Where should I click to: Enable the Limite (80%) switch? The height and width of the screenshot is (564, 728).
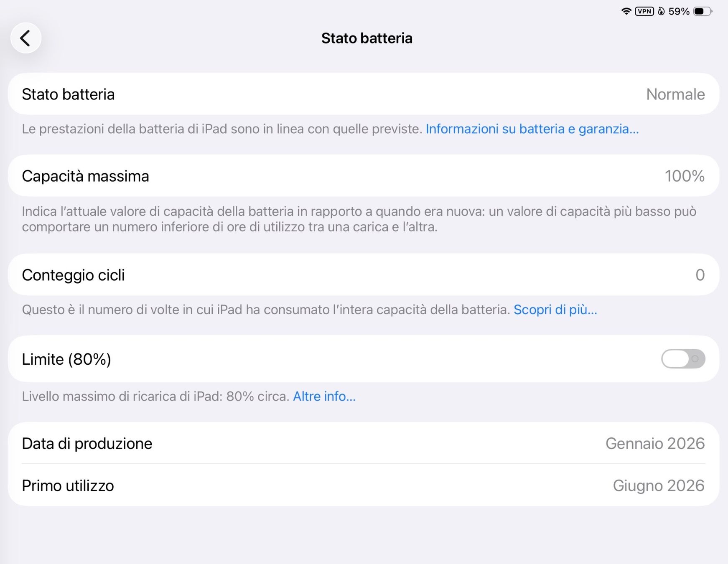(683, 359)
